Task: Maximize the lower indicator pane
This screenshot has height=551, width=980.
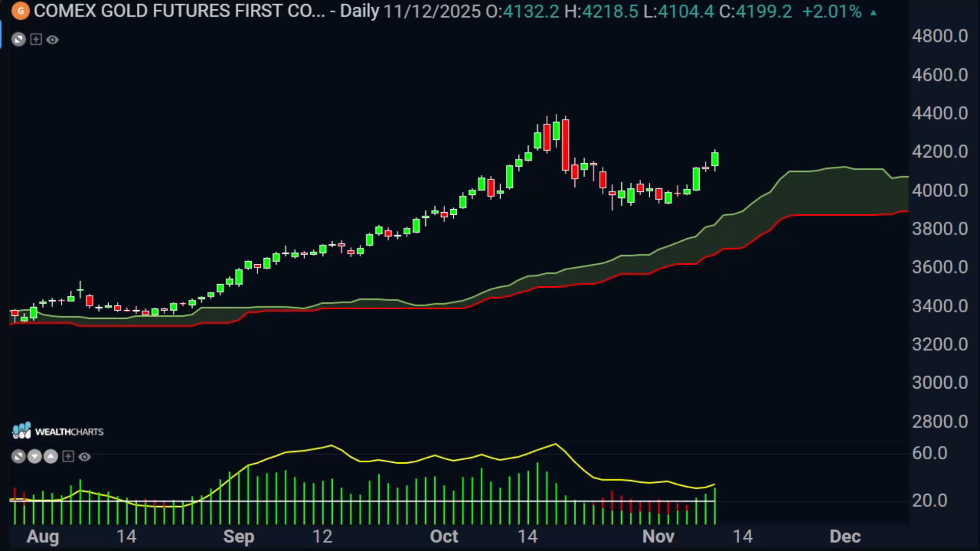Action: point(18,457)
